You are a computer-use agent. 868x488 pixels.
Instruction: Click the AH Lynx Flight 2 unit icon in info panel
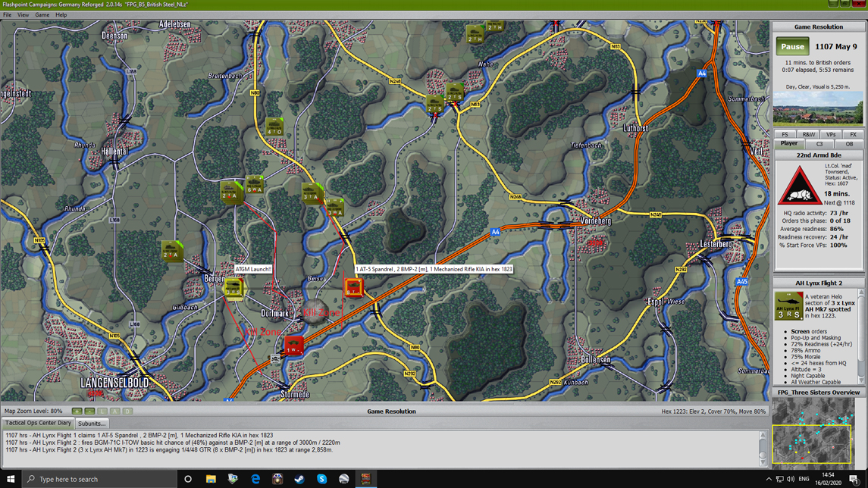788,305
